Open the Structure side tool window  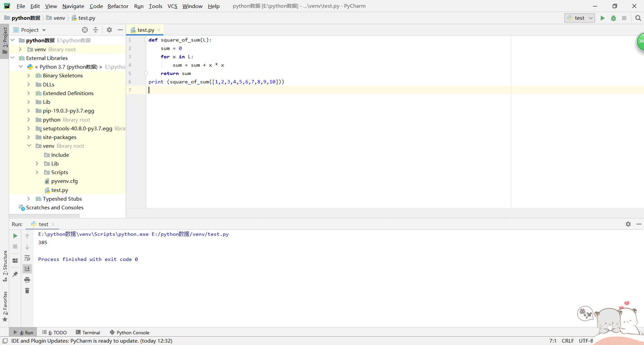coord(5,266)
